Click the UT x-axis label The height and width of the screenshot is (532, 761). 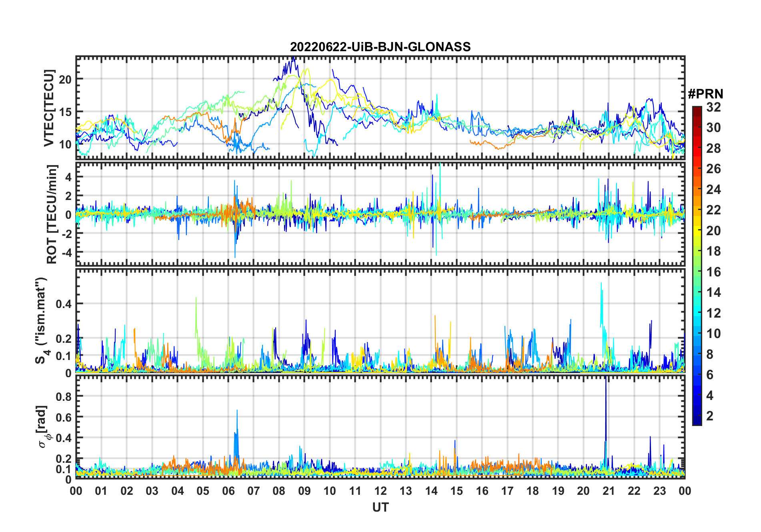click(x=380, y=508)
